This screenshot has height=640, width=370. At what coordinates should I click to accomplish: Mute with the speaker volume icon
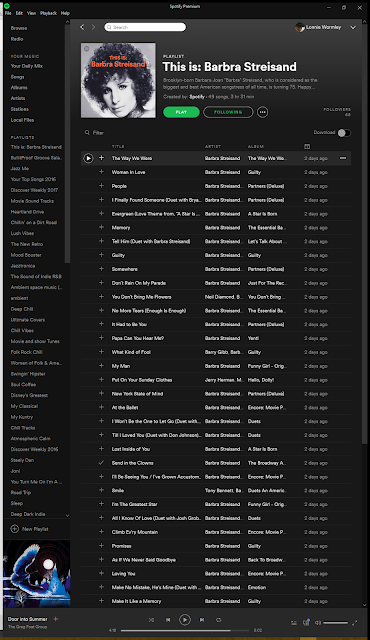(318, 622)
